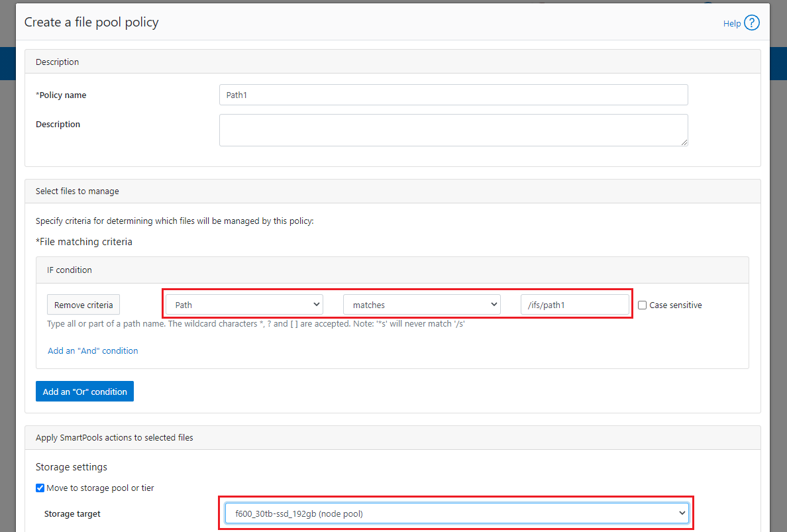Edit the path value "/ifs/path1"
This screenshot has width=787, height=532.
(x=575, y=304)
